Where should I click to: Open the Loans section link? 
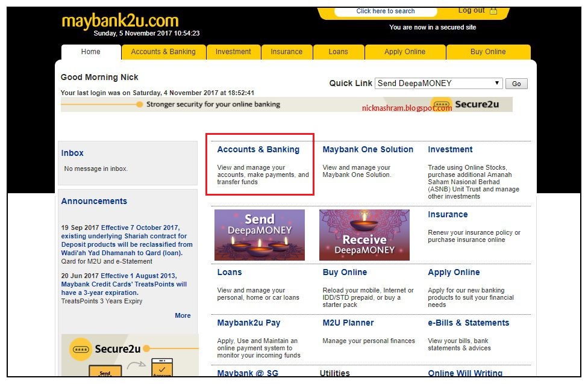coord(230,273)
